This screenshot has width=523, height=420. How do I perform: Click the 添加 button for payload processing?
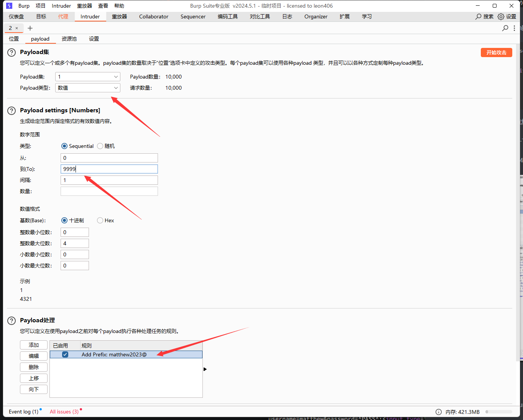tap(34, 345)
